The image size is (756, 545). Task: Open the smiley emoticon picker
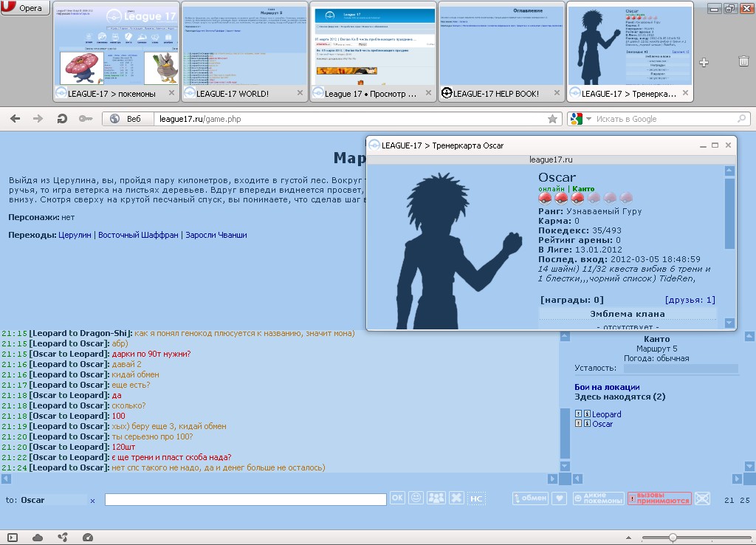pos(416,498)
